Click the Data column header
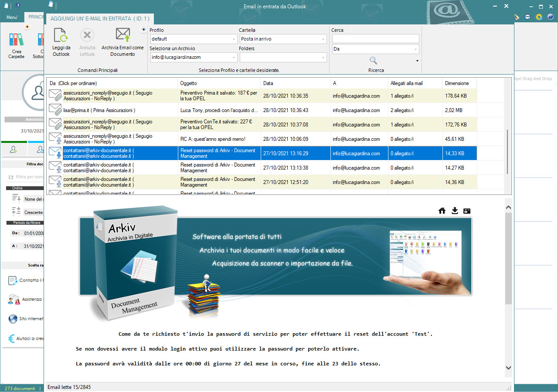 click(296, 83)
